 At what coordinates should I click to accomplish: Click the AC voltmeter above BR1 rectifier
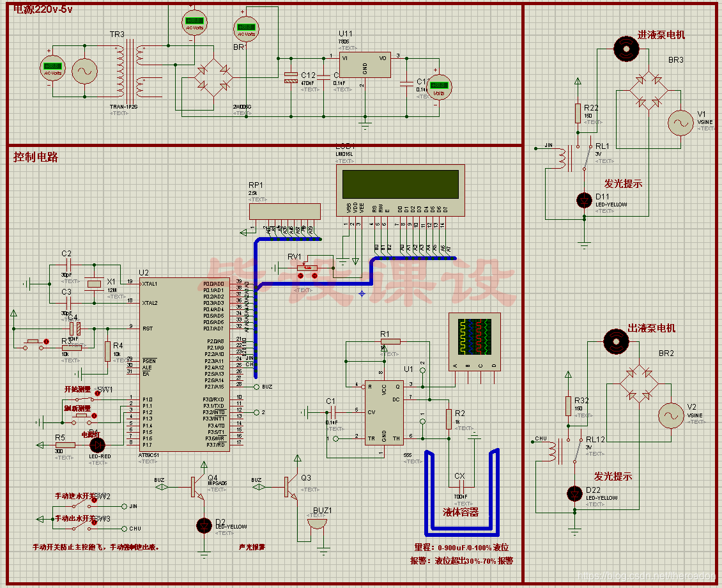coord(246,29)
